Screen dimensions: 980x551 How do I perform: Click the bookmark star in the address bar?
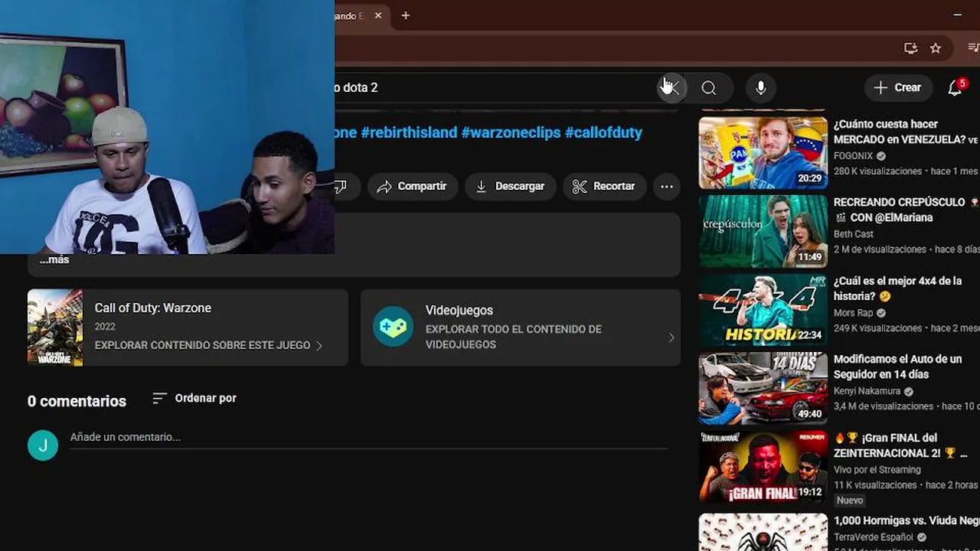[935, 48]
